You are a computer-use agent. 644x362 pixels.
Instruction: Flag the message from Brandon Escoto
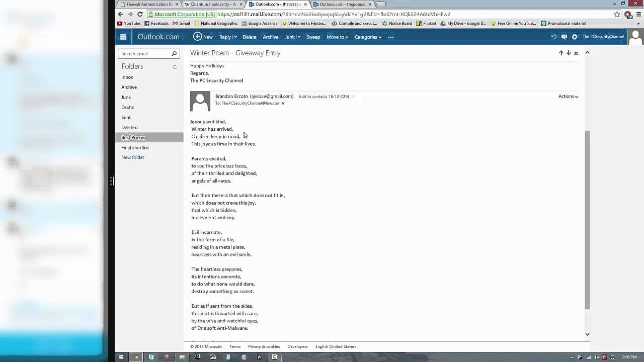coord(353,97)
